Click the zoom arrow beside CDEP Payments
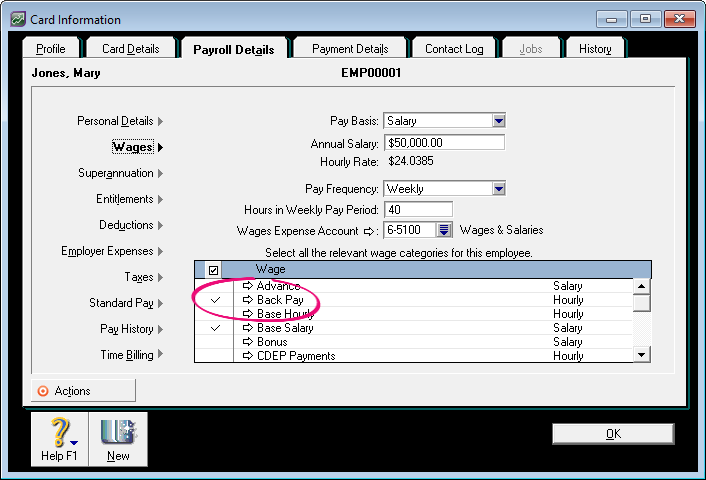The height and width of the screenshot is (480, 706). click(x=247, y=356)
